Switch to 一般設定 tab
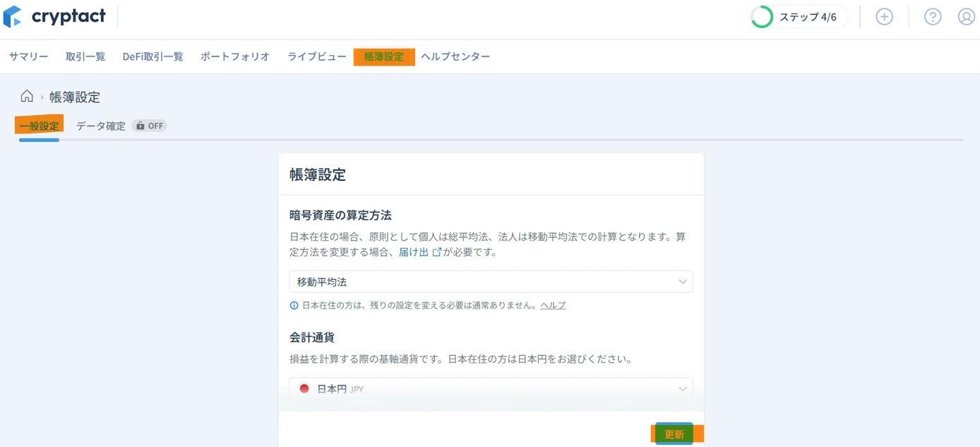 [x=40, y=126]
